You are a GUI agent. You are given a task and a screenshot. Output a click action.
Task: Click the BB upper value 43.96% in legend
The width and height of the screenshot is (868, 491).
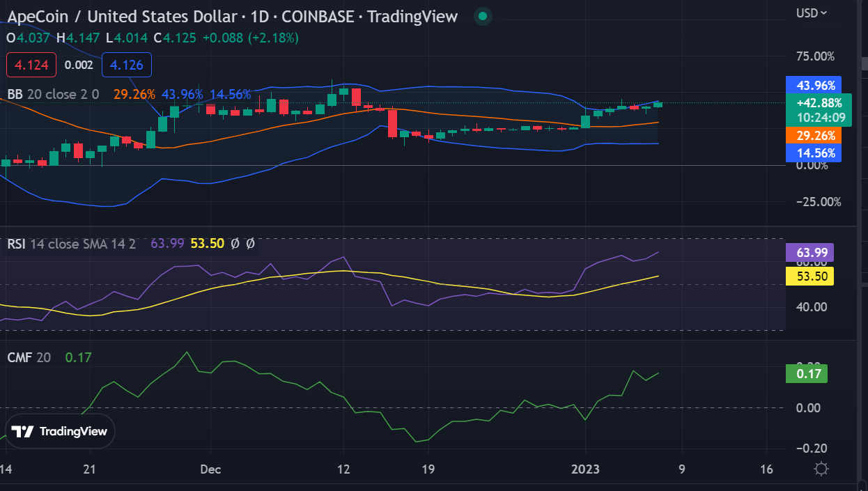[x=183, y=94]
